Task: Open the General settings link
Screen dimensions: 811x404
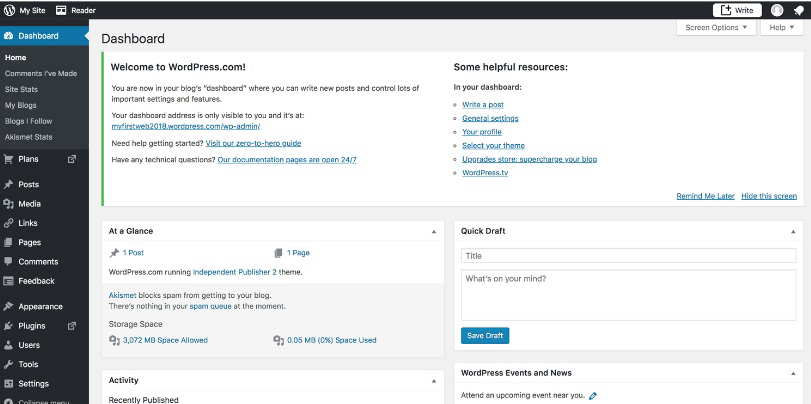Action: (x=490, y=118)
